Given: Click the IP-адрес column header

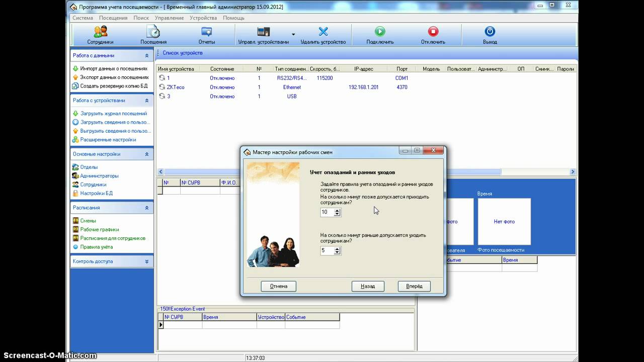Looking at the screenshot, I should (363, 69).
